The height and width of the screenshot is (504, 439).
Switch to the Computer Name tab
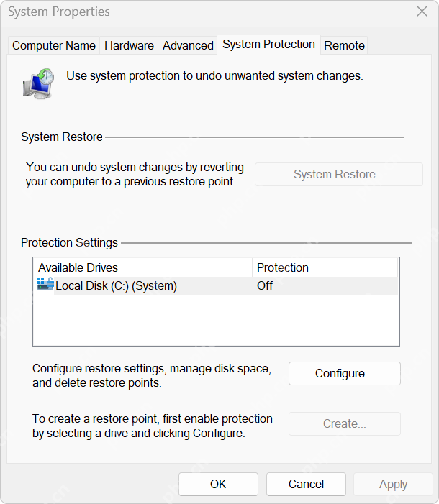coord(54,45)
